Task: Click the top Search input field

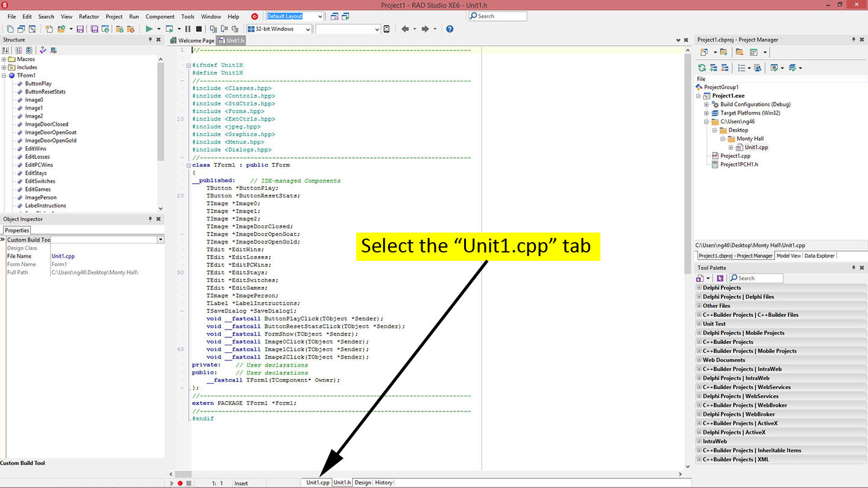Action: [x=498, y=16]
